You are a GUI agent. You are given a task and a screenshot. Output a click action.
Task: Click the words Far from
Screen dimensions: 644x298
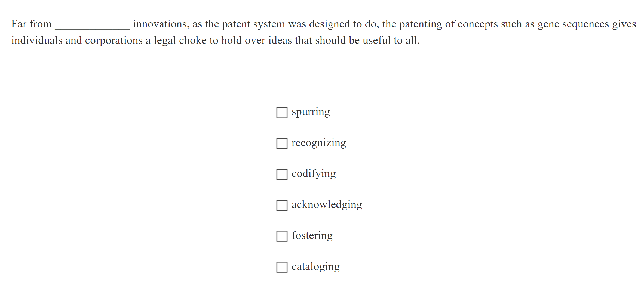[32, 24]
